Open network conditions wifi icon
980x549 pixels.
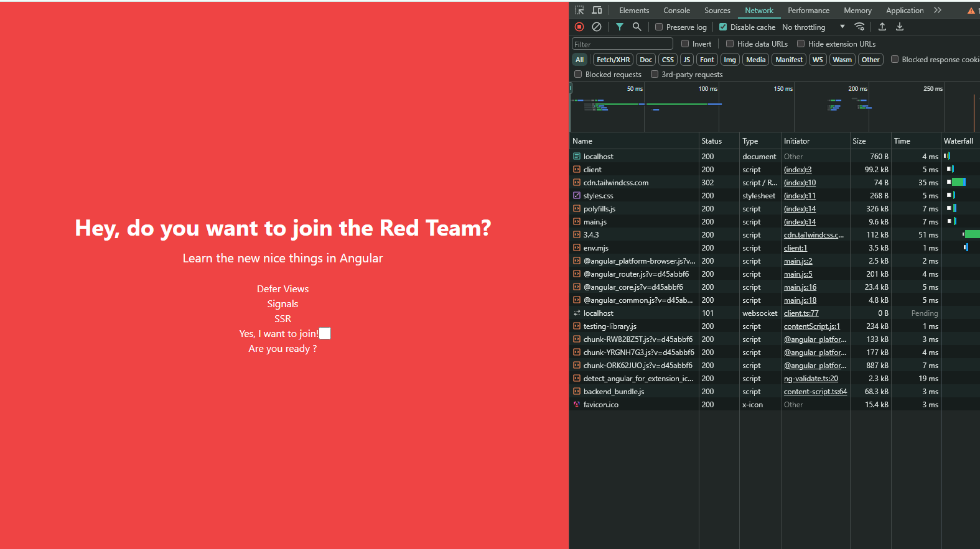[x=859, y=27]
